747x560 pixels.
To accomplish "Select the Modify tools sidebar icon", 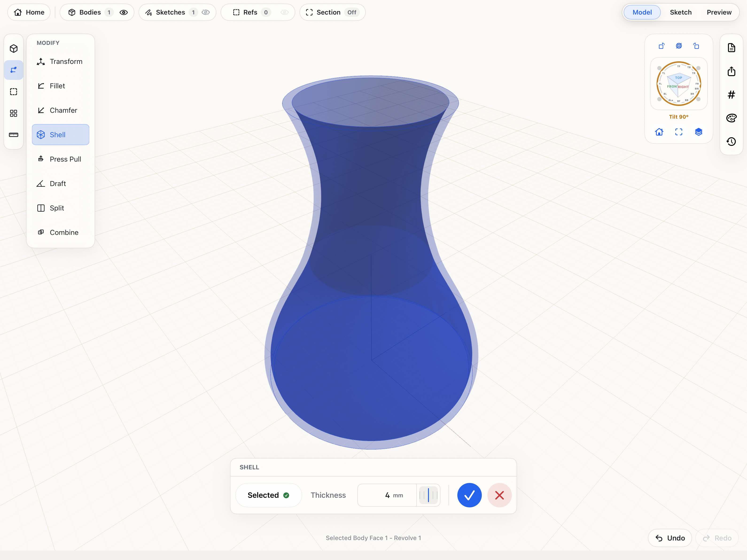I will (x=14, y=70).
